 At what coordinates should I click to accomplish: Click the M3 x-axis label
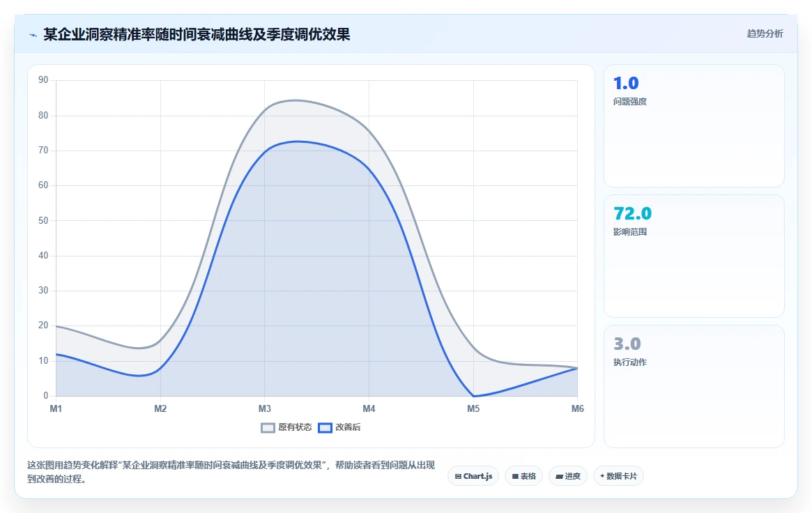pyautogui.click(x=265, y=409)
